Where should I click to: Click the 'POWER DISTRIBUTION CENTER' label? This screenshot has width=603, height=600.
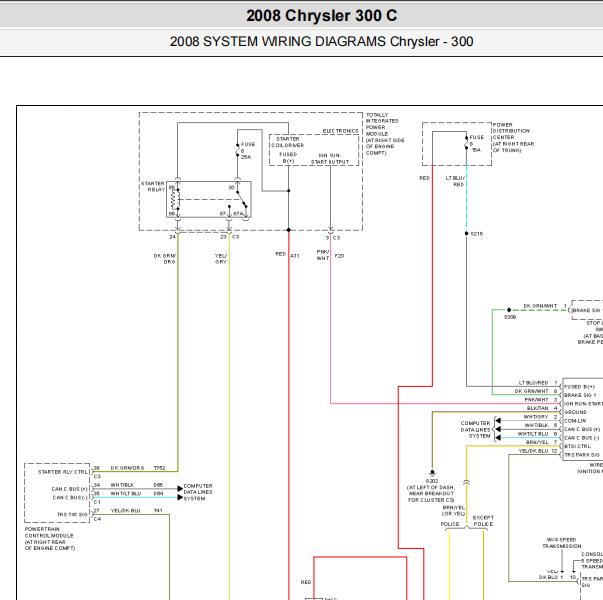click(513, 137)
